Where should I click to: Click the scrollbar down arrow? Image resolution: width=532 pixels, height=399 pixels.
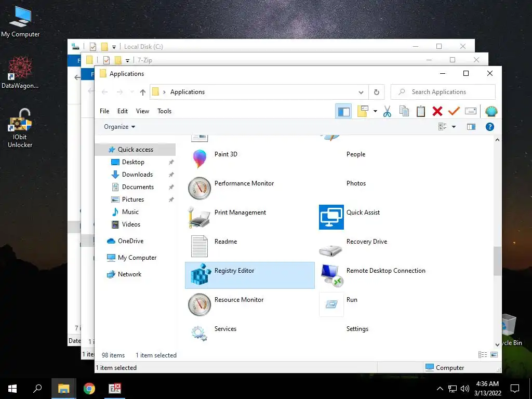[x=497, y=344]
